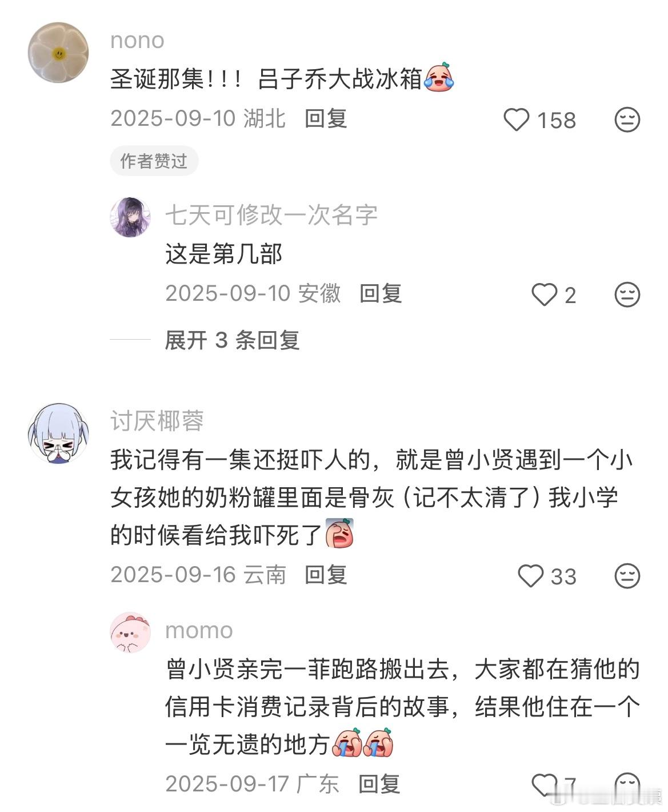Open 七天可修改一次名字's avatar
668x812 pixels.
[x=130, y=217]
